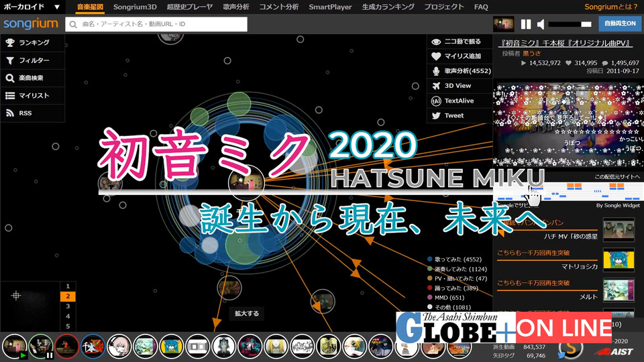This screenshot has height=362, width=644.
Task: Select zoom level 1
Action: 68,286
